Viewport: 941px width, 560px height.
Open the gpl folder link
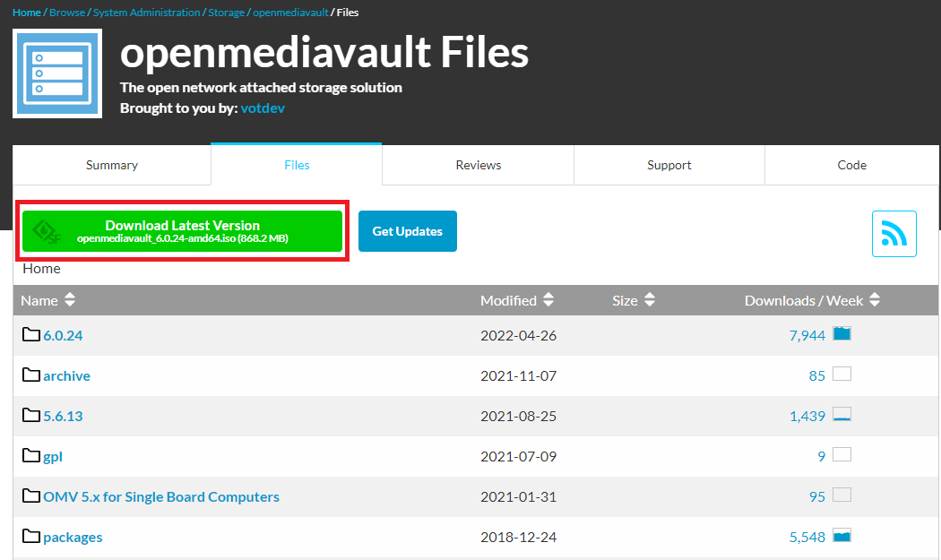53,457
